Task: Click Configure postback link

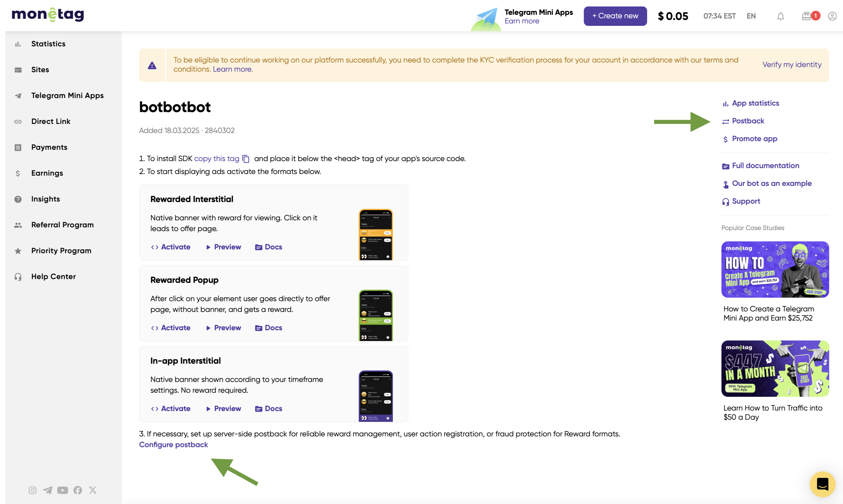Action: click(173, 444)
